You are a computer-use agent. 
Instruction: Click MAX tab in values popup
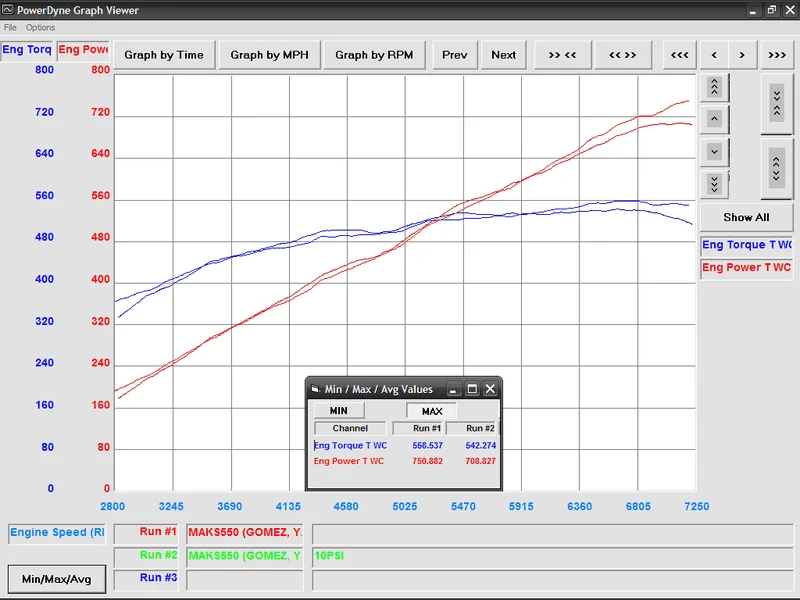tap(432, 411)
